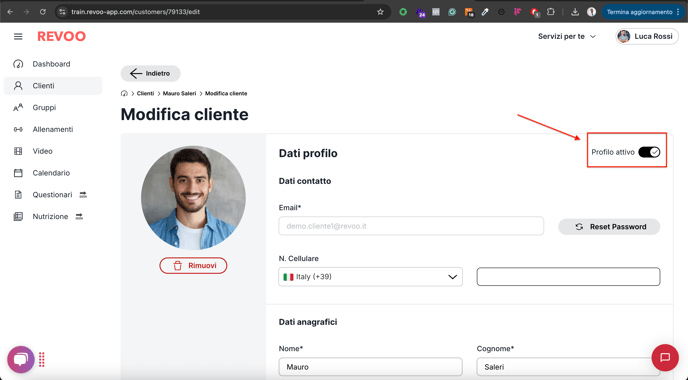Viewport: 688px width, 380px height.
Task: Click the Indietro back button
Action: pos(150,73)
